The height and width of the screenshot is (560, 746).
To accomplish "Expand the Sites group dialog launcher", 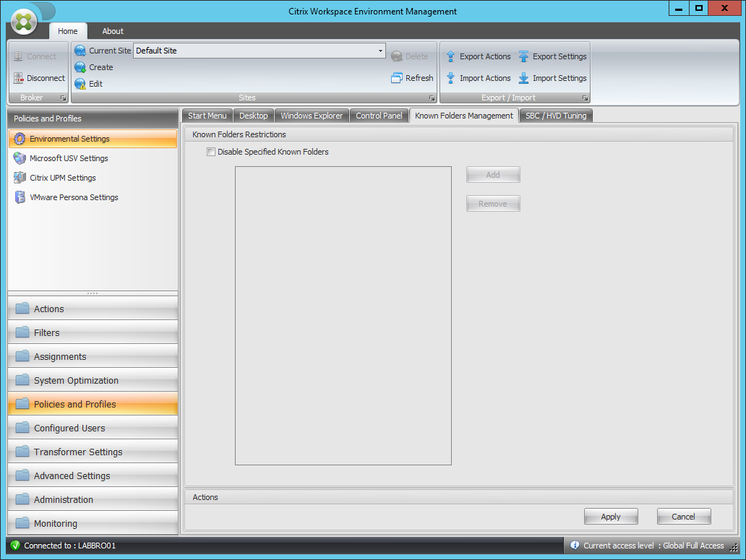I will click(x=432, y=97).
